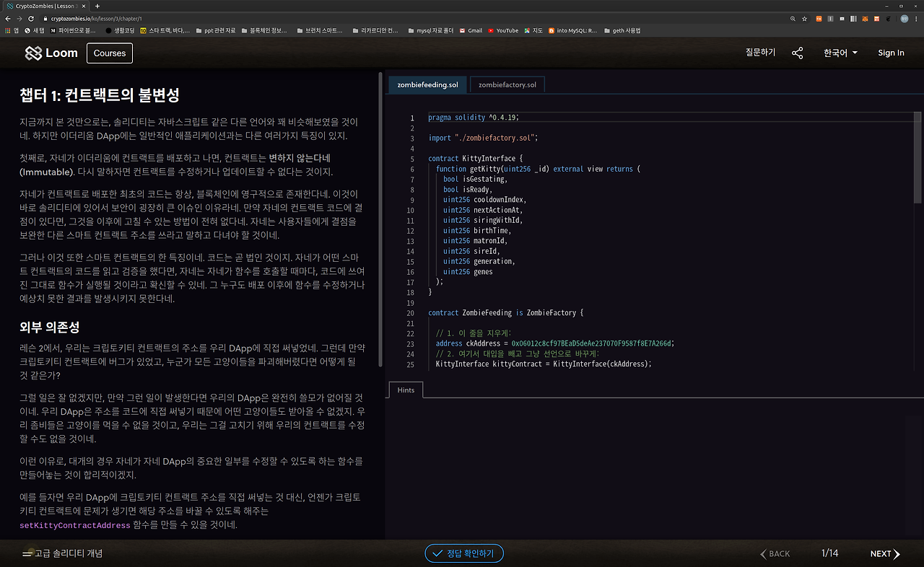
Task: Open the 브런치 스마트... bookmark folder
Action: point(319,30)
